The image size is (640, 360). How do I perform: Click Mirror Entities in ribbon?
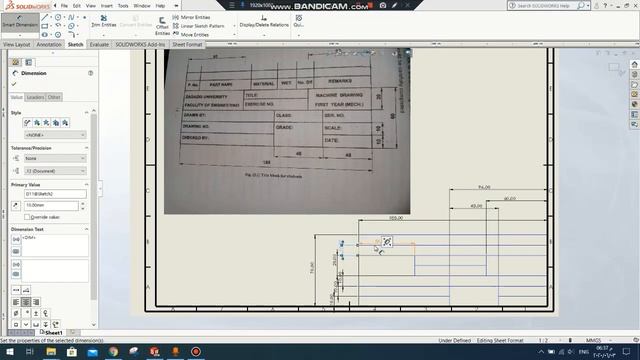(x=191, y=17)
